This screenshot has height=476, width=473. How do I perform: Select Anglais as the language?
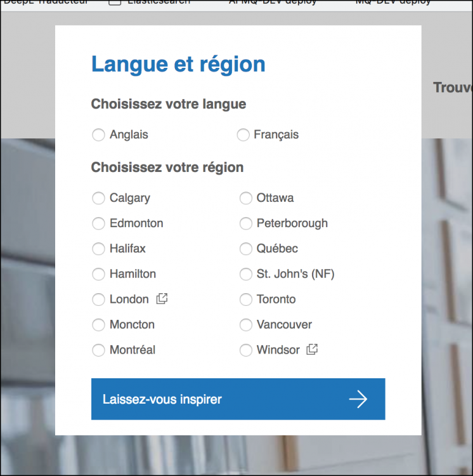tap(98, 135)
